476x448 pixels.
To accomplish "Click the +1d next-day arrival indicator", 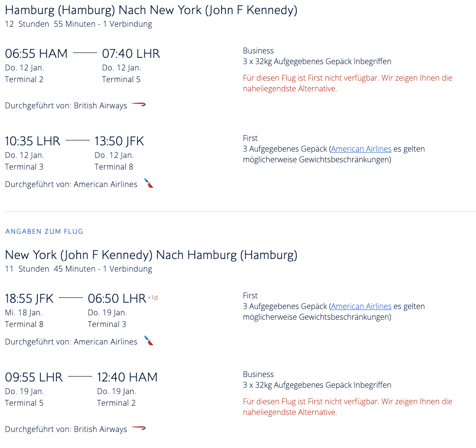I will 153,297.
